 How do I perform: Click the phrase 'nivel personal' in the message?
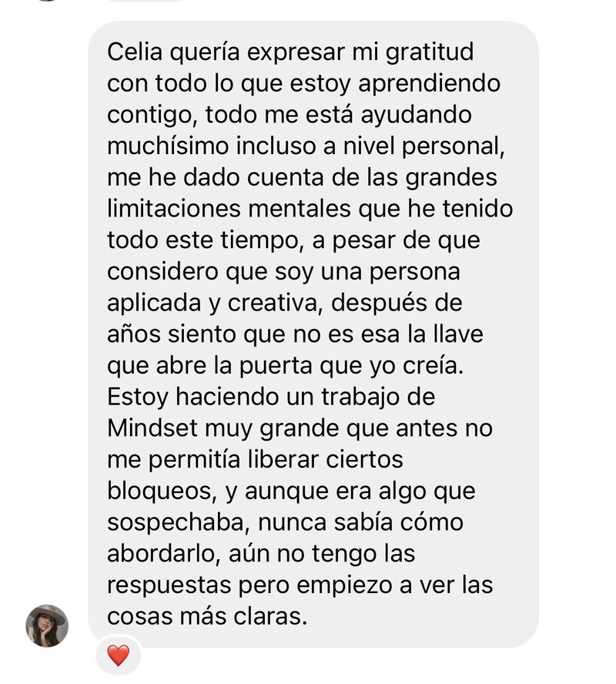click(x=423, y=147)
